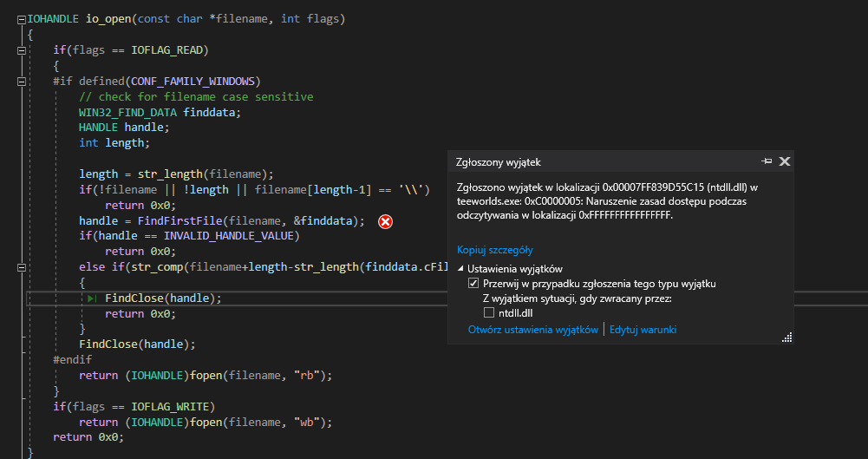Click the INVALID_HANDLE_VALUE constant

(x=228, y=236)
